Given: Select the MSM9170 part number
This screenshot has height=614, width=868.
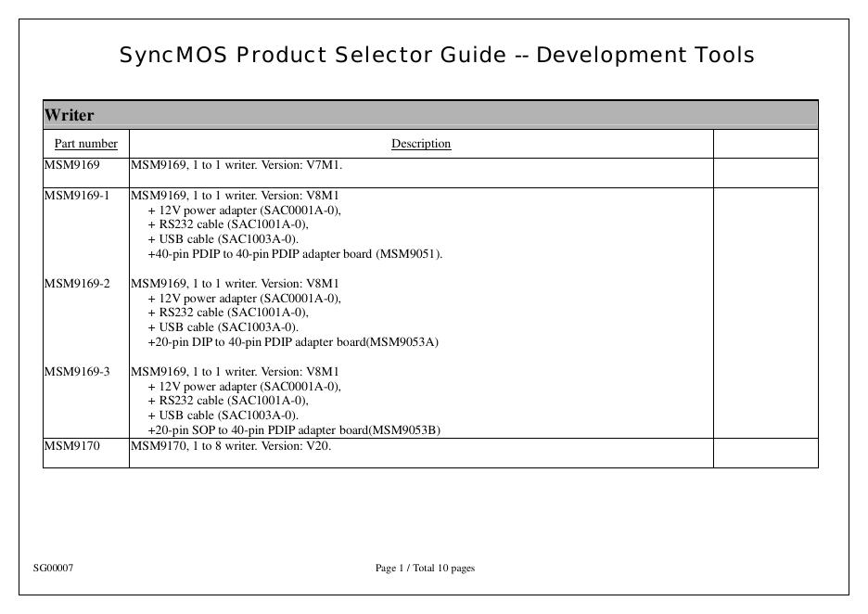Looking at the screenshot, I should [x=71, y=446].
